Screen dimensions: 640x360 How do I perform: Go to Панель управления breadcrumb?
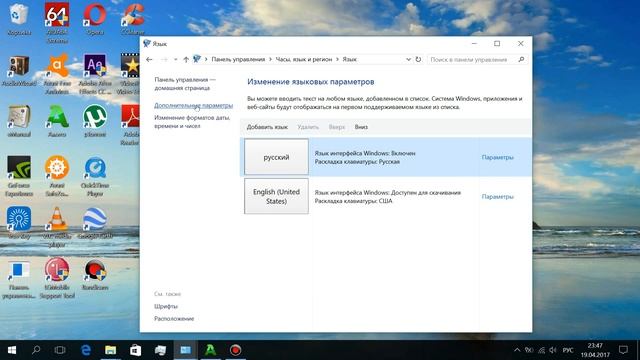click(238, 59)
